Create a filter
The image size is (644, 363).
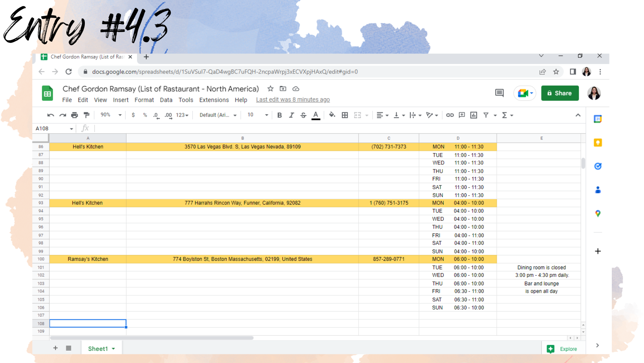point(486,115)
